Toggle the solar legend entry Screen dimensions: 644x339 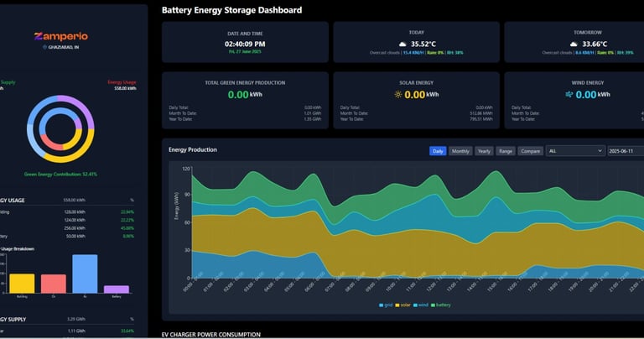coord(402,305)
